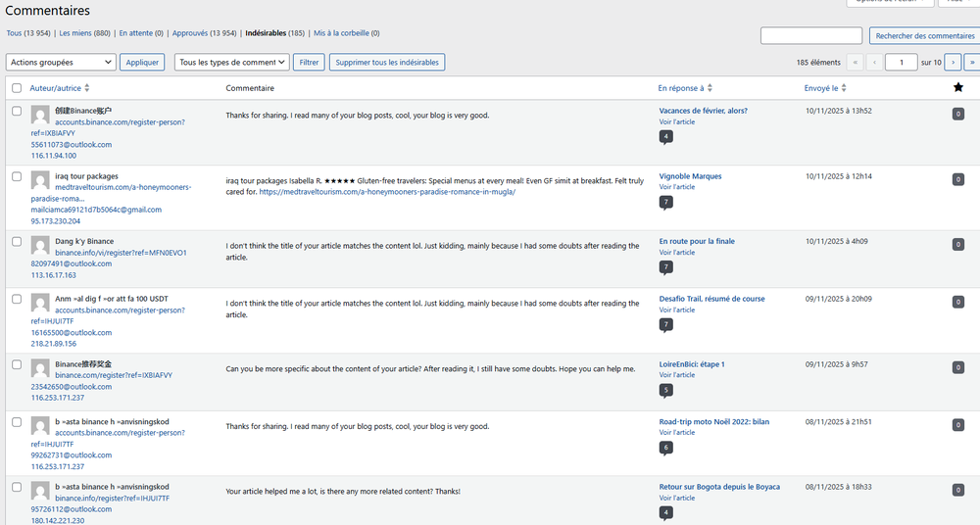Screen dimensions: 980x525
Task: Go to next page of comments
Action: (x=954, y=63)
